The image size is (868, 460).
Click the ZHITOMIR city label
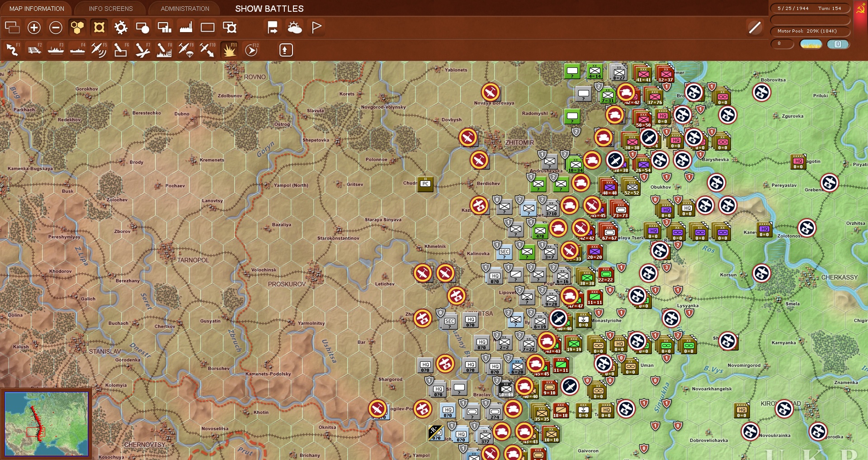point(519,142)
